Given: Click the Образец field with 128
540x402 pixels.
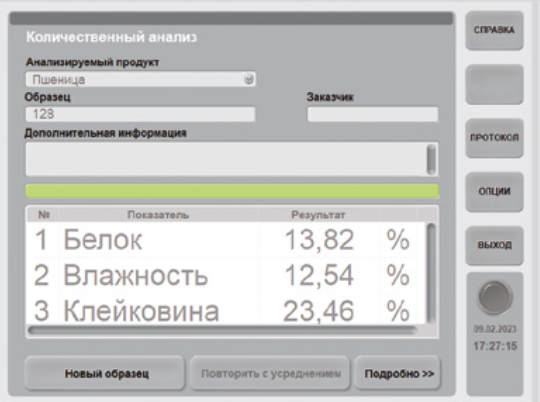Looking at the screenshot, I should coord(141,114).
